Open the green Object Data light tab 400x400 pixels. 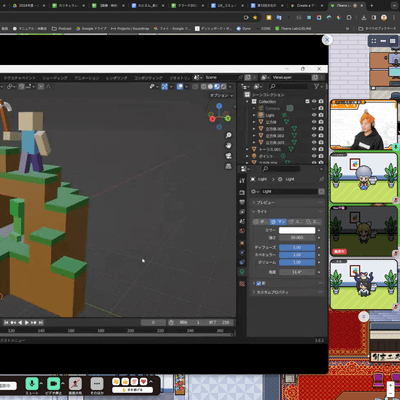point(242,272)
